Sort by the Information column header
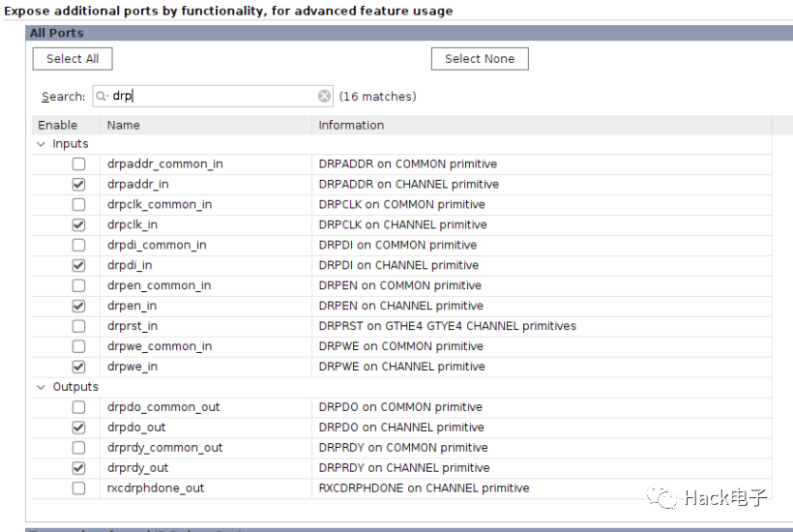Screen dimensions: 793x532 point(543,125)
